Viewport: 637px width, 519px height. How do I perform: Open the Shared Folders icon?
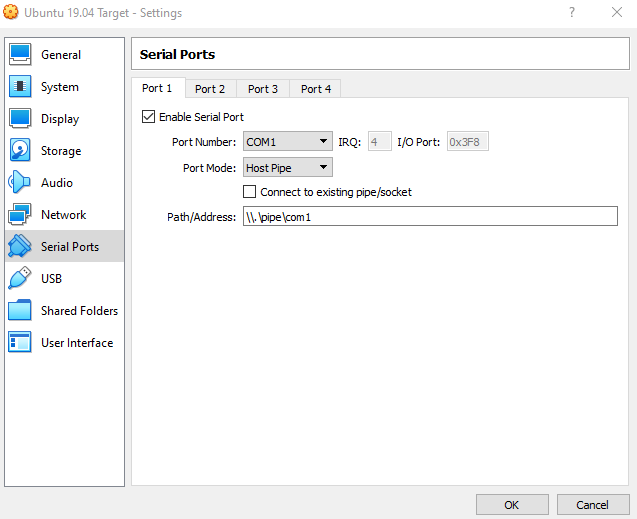[x=20, y=311]
